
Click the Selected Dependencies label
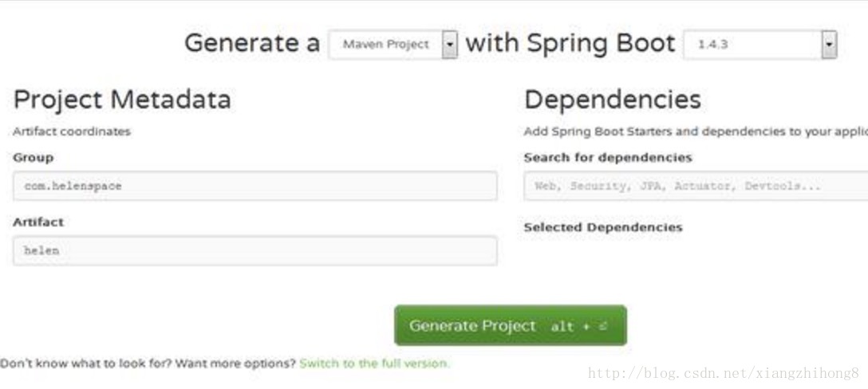click(x=603, y=227)
